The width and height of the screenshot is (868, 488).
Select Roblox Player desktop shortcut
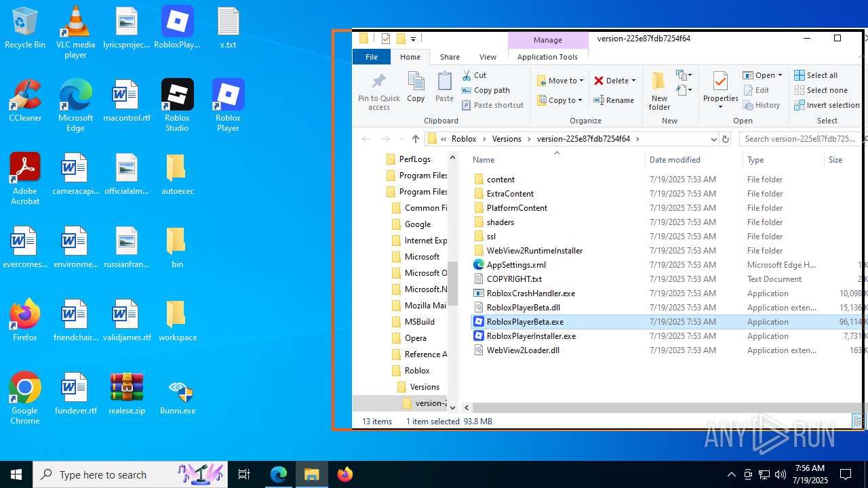pyautogui.click(x=228, y=105)
